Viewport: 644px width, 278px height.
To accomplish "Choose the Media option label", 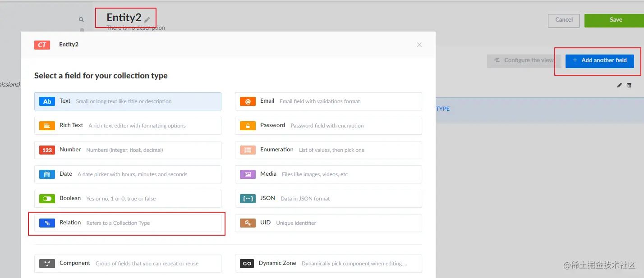I will pyautogui.click(x=268, y=174).
